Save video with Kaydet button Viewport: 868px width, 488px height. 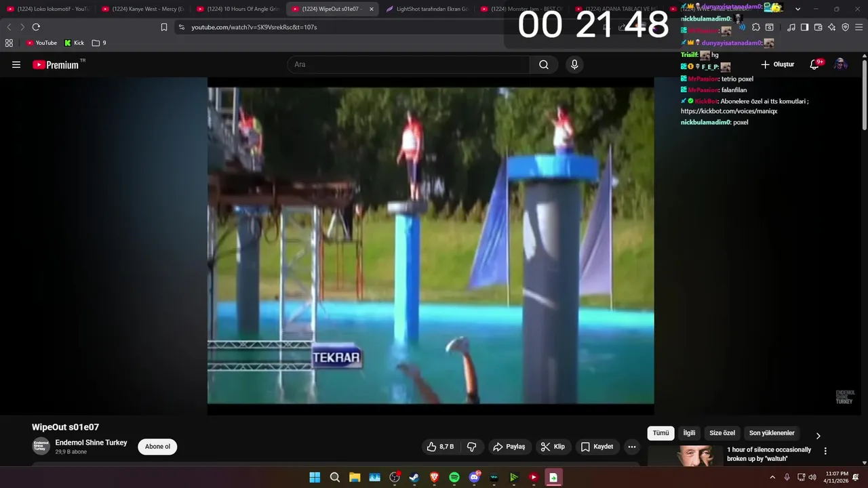[x=597, y=447]
